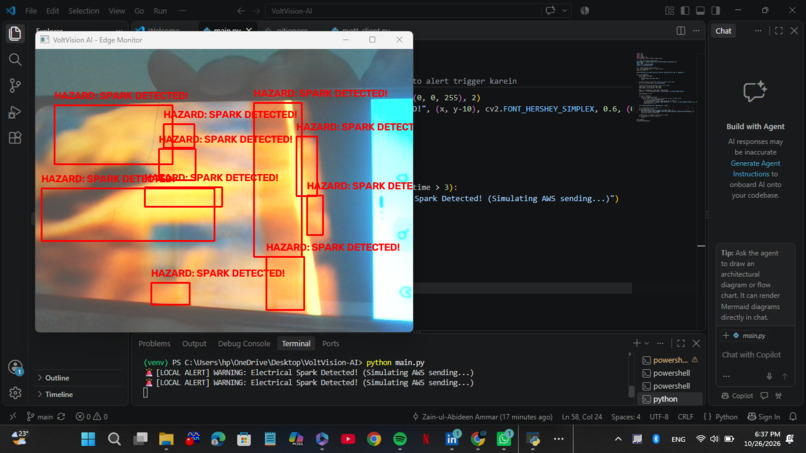Select the python terminal in list

coord(670,399)
